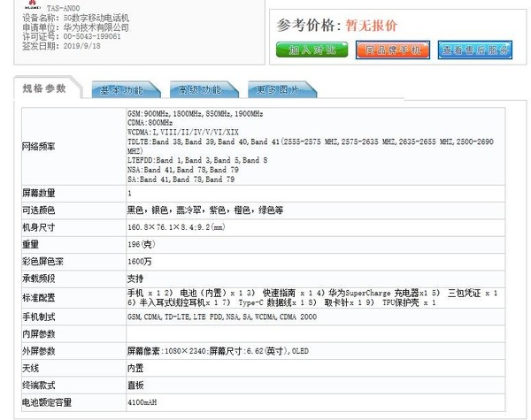The image size is (531, 420).
Task: Select the 4100mAH battery value
Action: pos(142,402)
